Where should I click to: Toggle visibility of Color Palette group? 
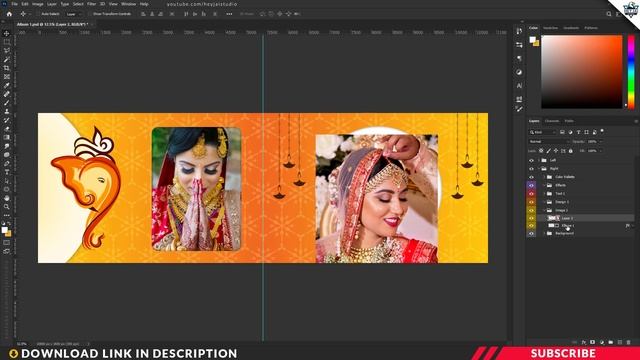pos(531,177)
